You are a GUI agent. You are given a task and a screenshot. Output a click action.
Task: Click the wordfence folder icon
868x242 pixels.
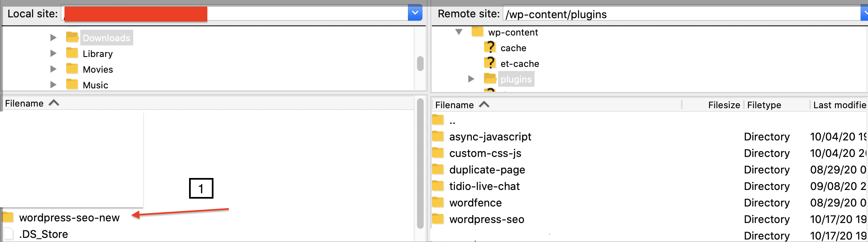pyautogui.click(x=438, y=202)
